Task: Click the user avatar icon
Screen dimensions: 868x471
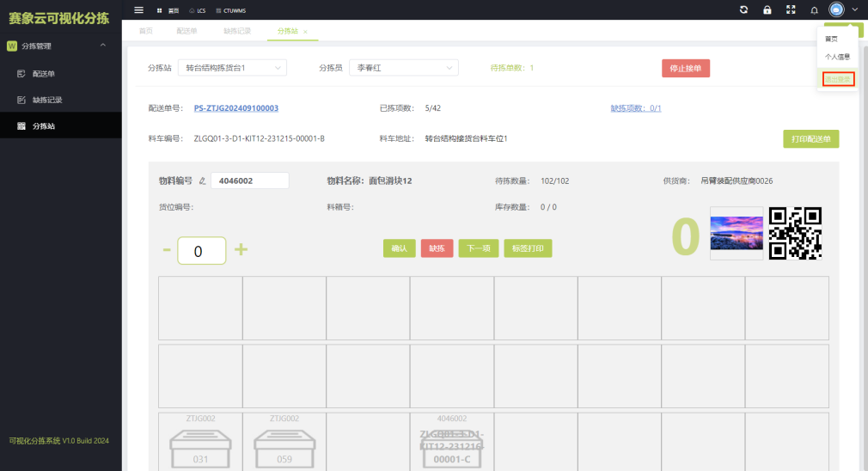Action: point(836,9)
